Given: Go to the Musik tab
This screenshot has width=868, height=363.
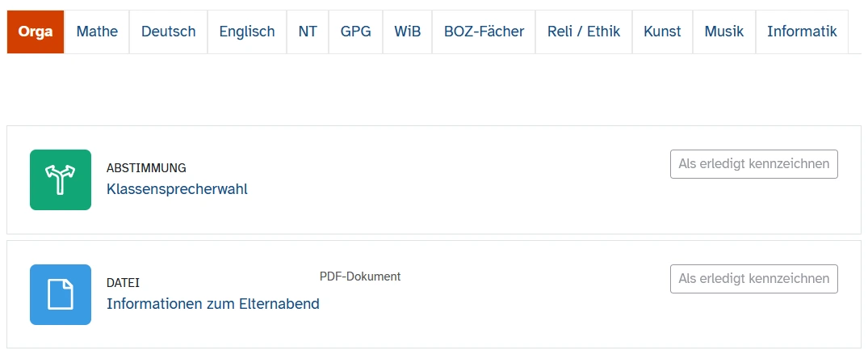Looking at the screenshot, I should click(723, 32).
